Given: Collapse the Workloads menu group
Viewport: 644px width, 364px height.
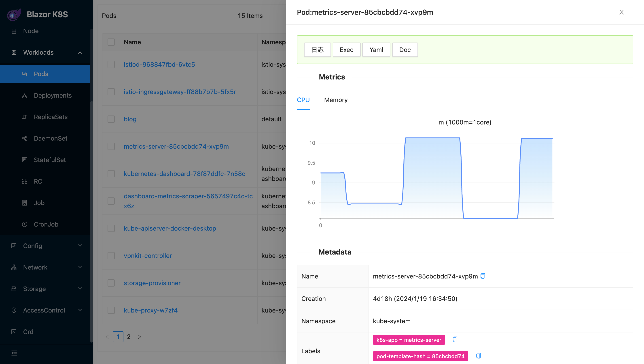Looking at the screenshot, I should [80, 53].
